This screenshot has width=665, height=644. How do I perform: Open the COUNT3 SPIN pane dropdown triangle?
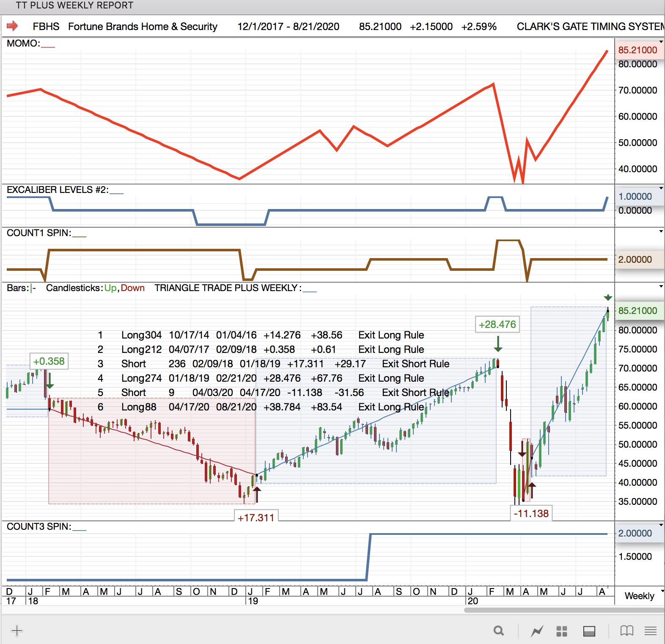661,525
